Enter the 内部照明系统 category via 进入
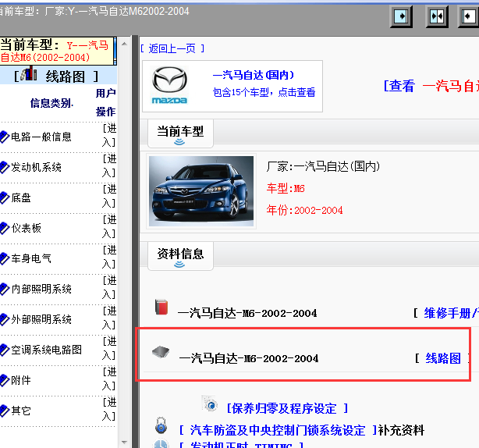 pos(109,287)
